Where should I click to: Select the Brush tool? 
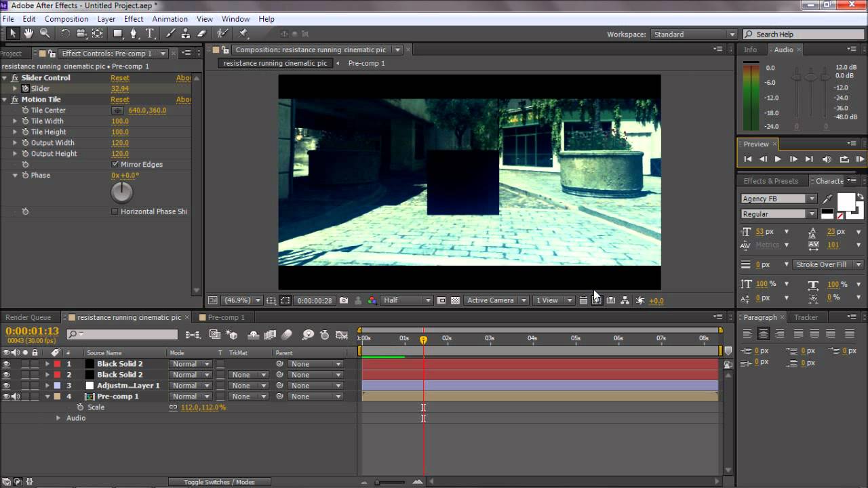coord(170,33)
